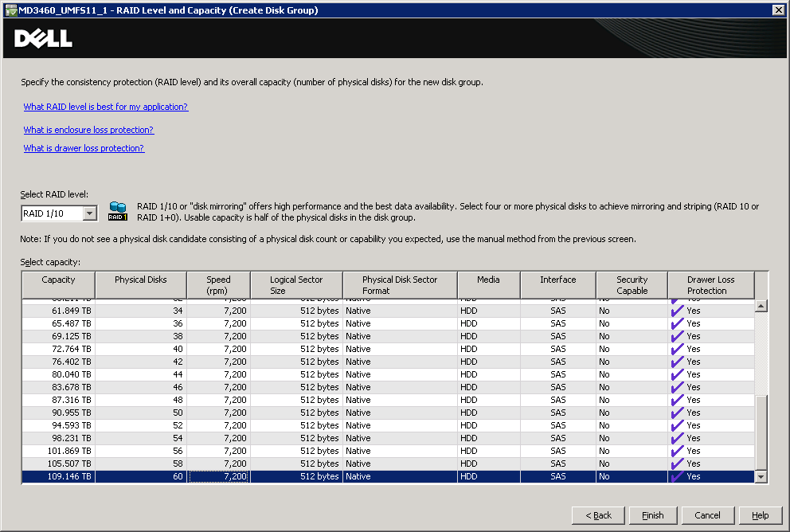Select the 72.764 TB capacity row
Image resolution: width=790 pixels, height=532 pixels.
388,349
